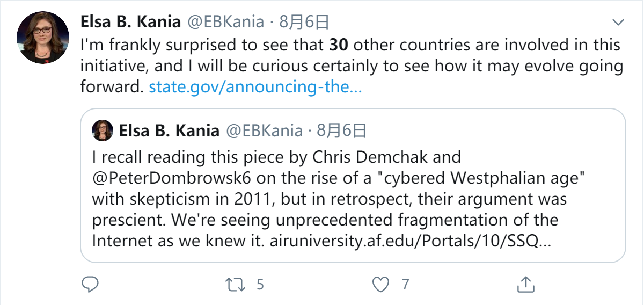Expand the tweet options chevron

(618, 23)
